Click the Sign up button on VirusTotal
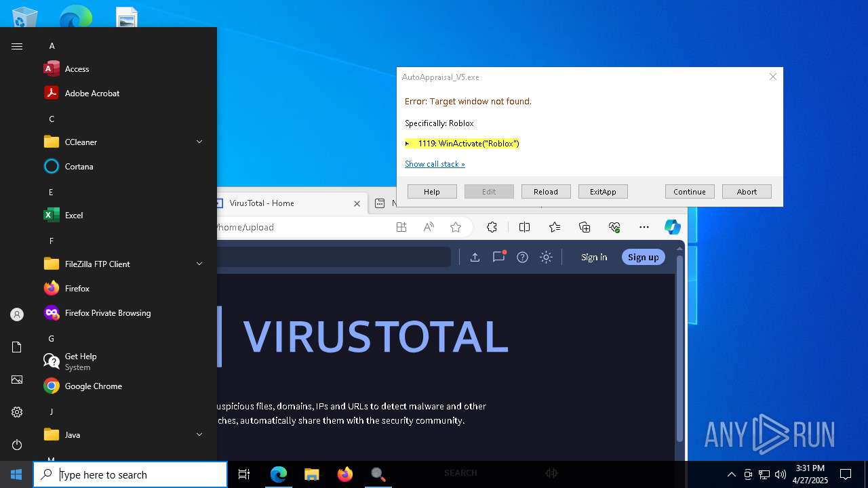 click(x=644, y=257)
